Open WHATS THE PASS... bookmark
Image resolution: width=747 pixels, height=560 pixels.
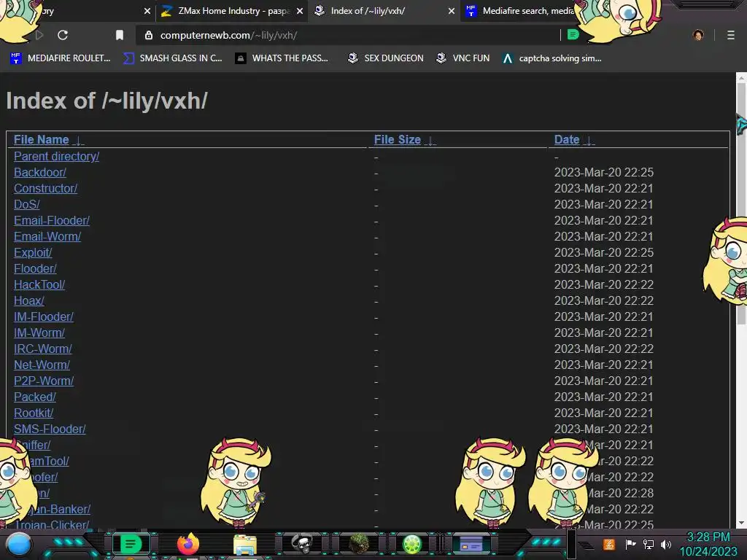(x=282, y=58)
